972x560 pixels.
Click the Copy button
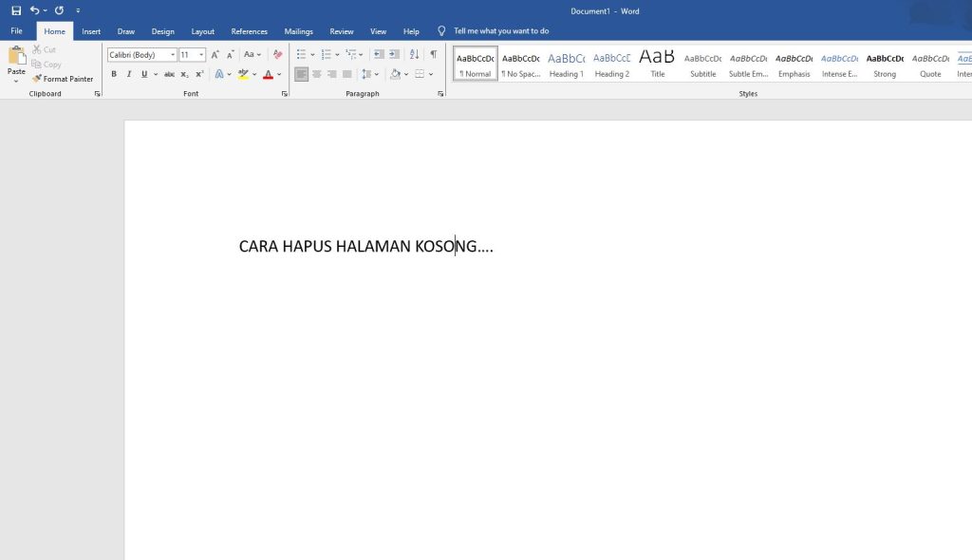(47, 64)
